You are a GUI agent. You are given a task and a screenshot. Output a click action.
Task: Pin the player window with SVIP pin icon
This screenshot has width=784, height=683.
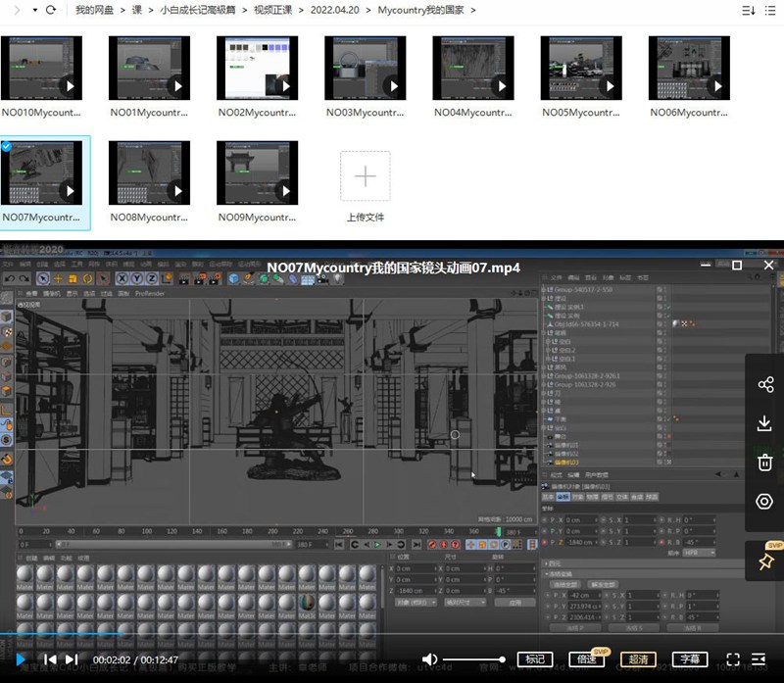765,561
